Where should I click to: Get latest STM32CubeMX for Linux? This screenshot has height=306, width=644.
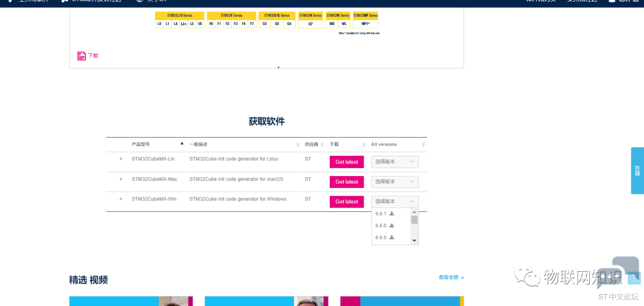[346, 162]
